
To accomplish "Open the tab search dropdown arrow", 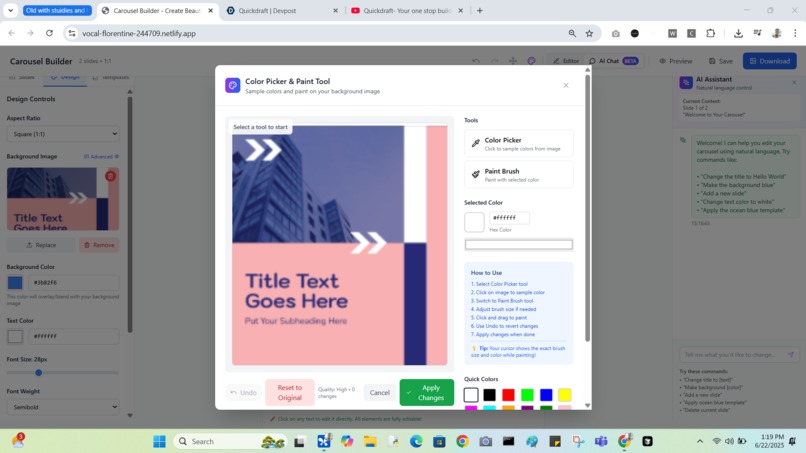I will [x=10, y=10].
